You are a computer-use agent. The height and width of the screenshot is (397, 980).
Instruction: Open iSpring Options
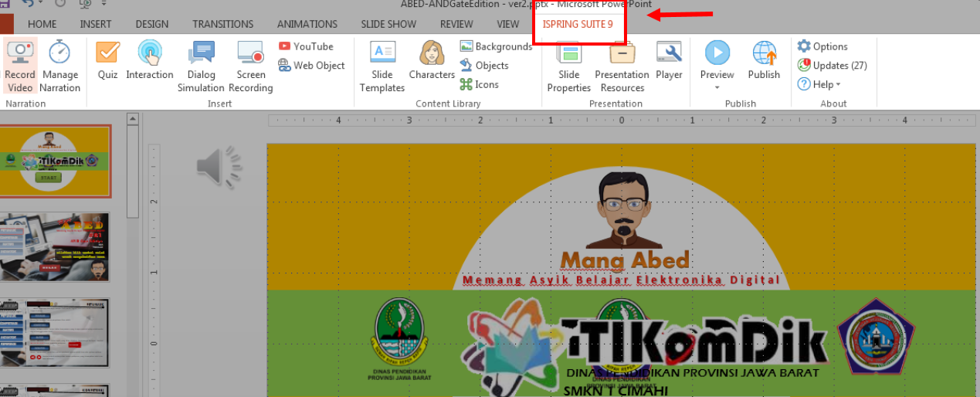pyautogui.click(x=822, y=46)
